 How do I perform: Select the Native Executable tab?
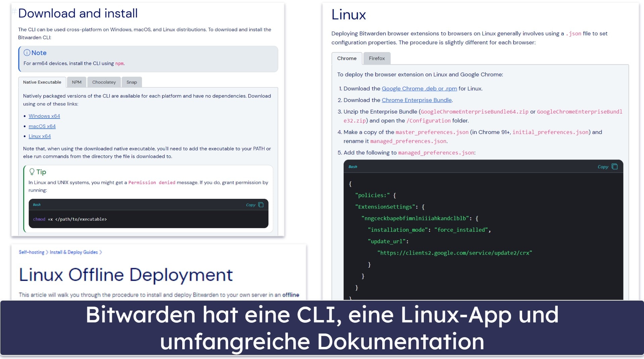[42, 82]
